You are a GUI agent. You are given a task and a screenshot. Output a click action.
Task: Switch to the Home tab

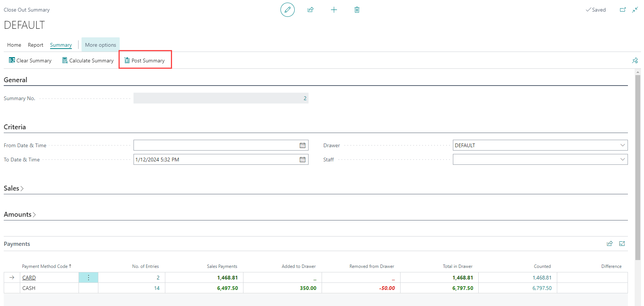point(14,45)
